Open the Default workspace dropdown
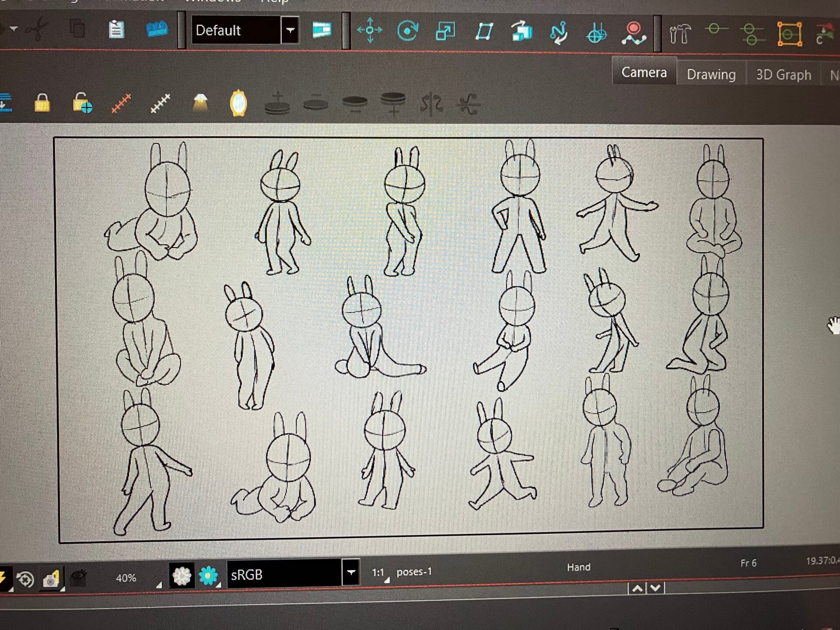This screenshot has height=630, width=840. click(x=290, y=30)
